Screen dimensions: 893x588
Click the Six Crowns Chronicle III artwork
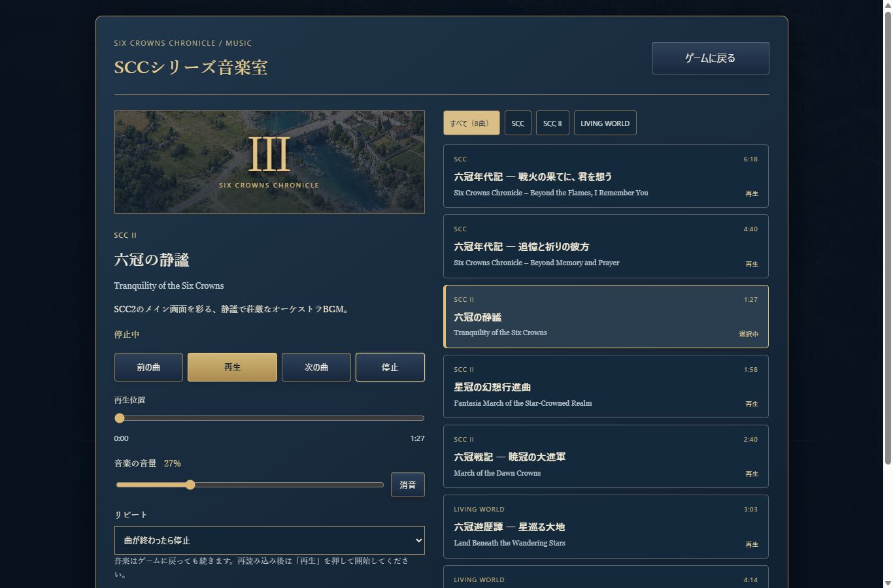click(x=269, y=162)
